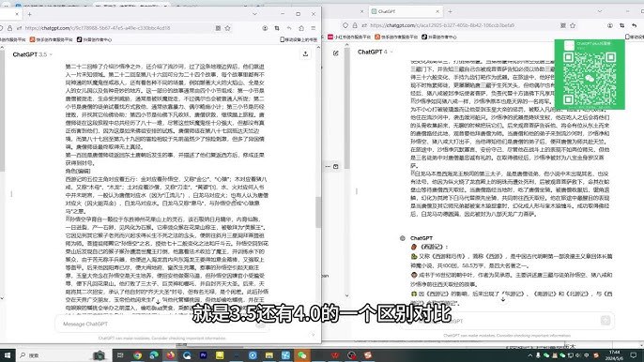Toggle reader/translate icon in right address bar
This screenshot has width=644, height=362.
point(563,25)
